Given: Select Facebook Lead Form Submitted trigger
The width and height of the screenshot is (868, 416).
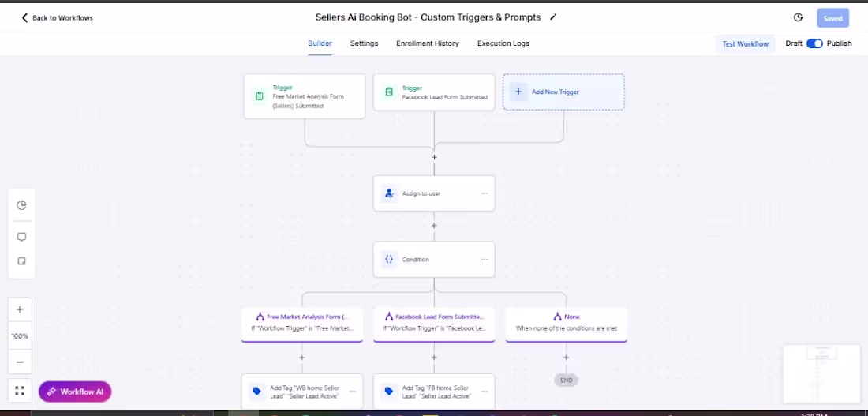Looking at the screenshot, I should (x=434, y=92).
